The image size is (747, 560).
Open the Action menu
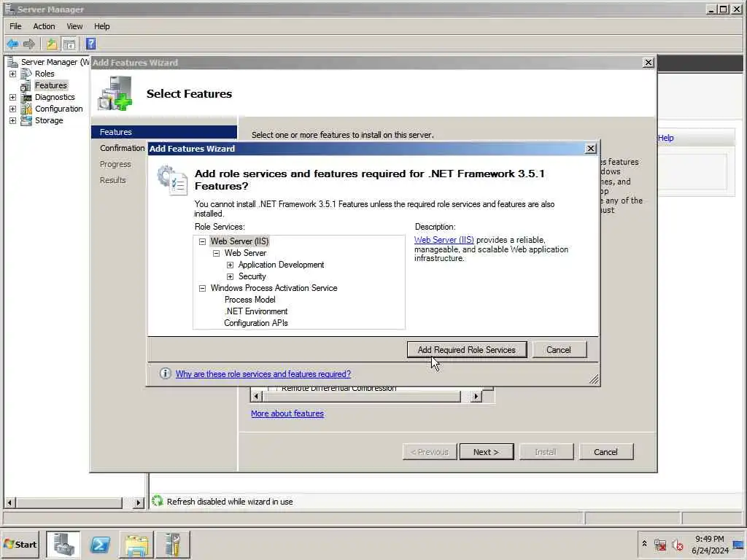click(44, 26)
